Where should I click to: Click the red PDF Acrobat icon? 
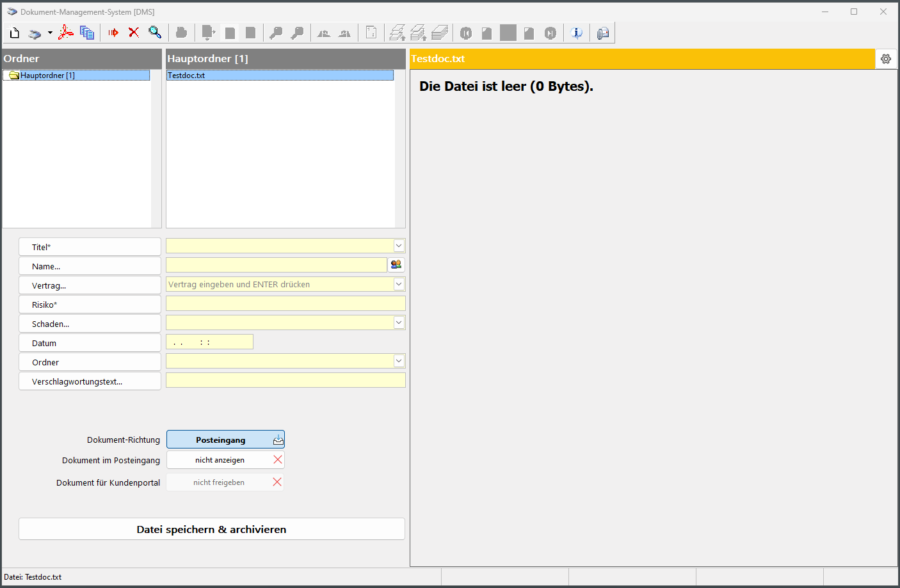click(x=66, y=33)
